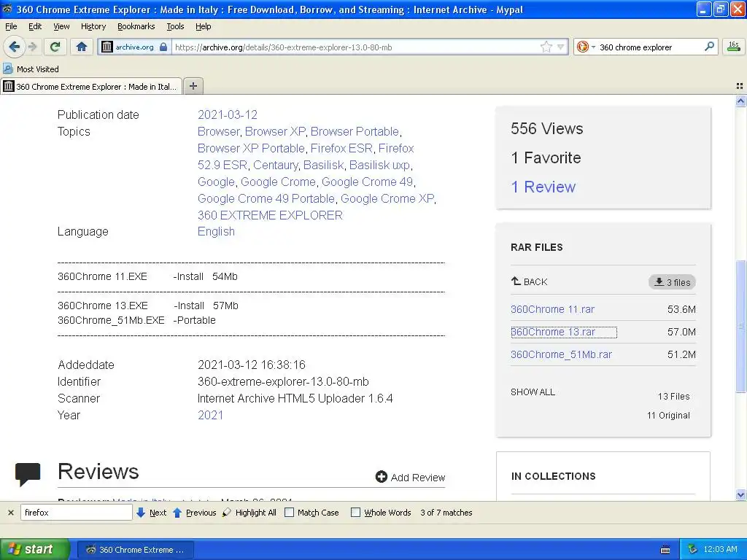Open the DuckDuckGo search engine selector
The height and width of the screenshot is (560, 747).
pos(586,47)
